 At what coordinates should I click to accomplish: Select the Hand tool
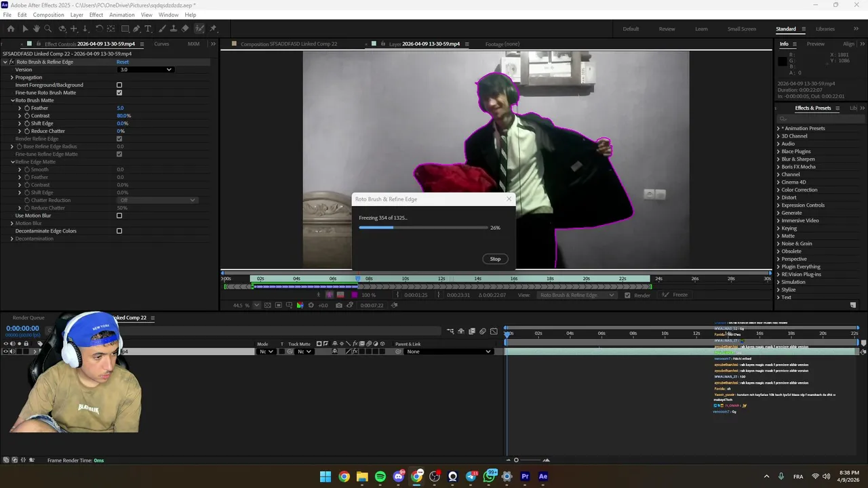coord(37,28)
